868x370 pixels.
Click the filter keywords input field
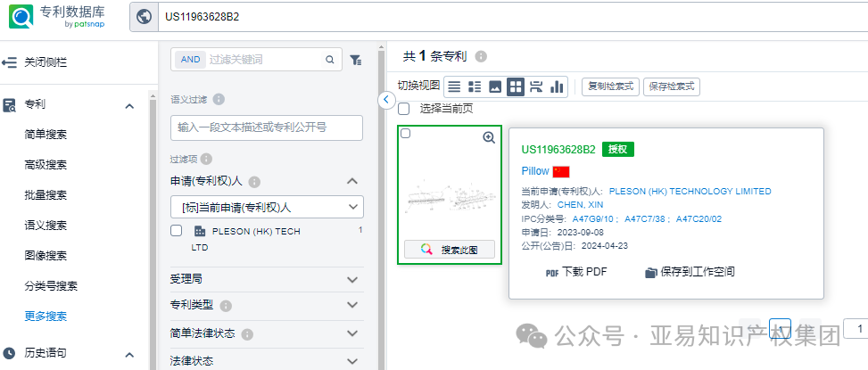pos(263,60)
